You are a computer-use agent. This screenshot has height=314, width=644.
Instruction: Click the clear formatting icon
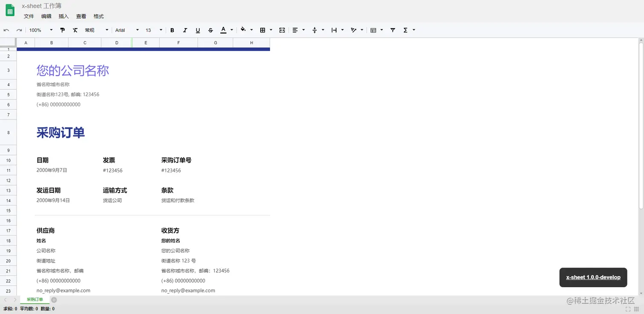[x=75, y=30]
